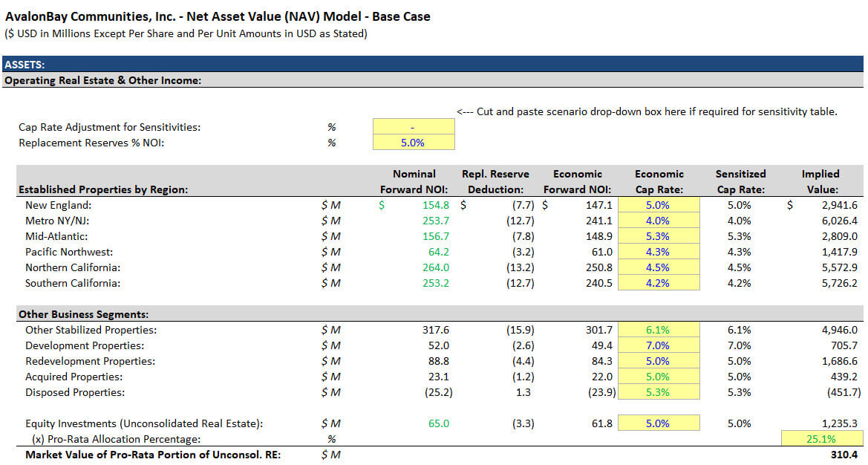Click the Operating Real Estate & Other Income heading

[x=103, y=80]
